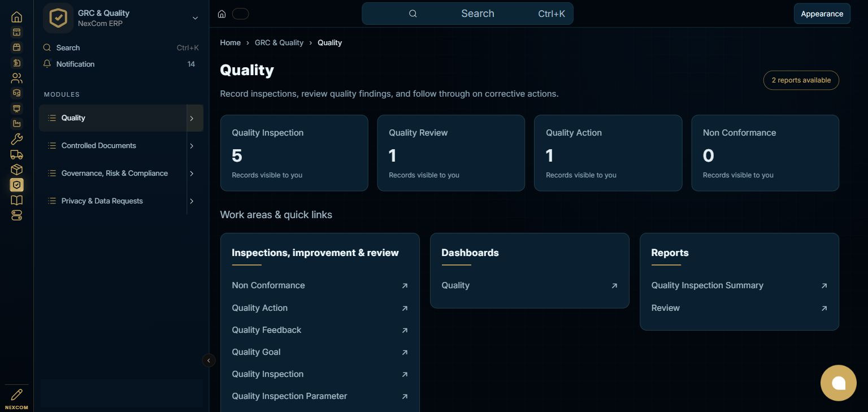Collapse the sidebar with the arrow handle
868x412 pixels.
point(209,361)
